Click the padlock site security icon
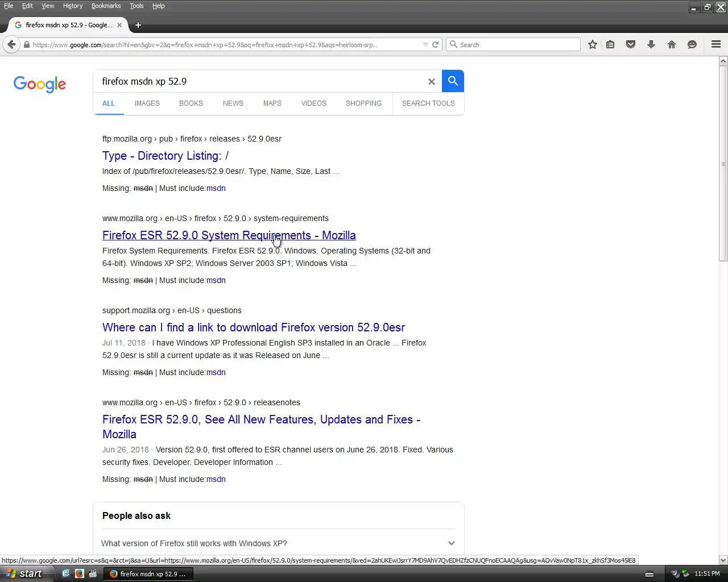This screenshot has height=582, width=728. point(26,44)
